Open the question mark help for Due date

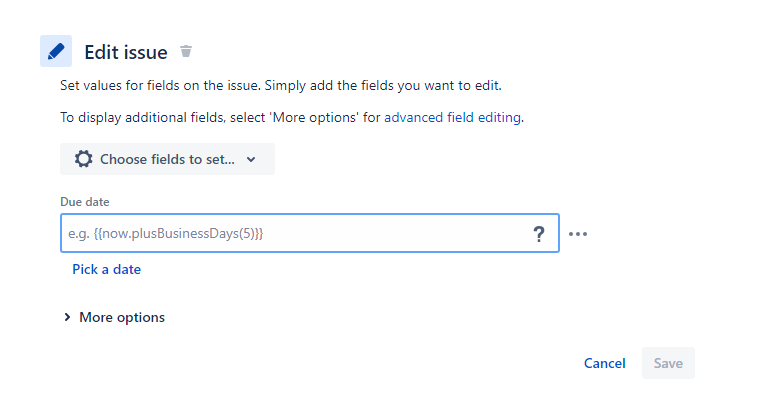[x=539, y=234]
